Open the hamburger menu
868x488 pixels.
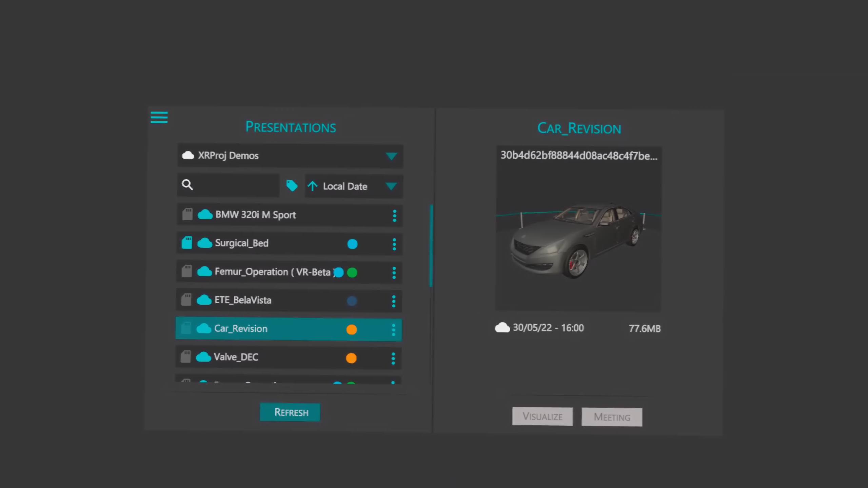pos(159,117)
